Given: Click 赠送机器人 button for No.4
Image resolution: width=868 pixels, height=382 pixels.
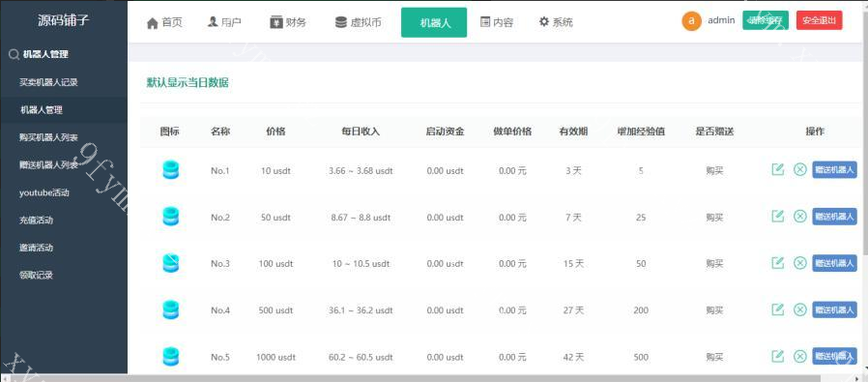Looking at the screenshot, I should tap(834, 309).
